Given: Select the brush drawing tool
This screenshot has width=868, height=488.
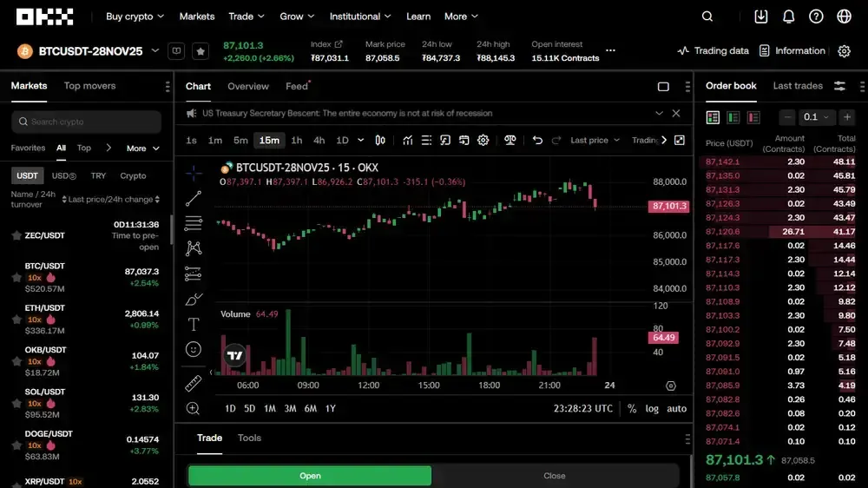Looking at the screenshot, I should [194, 299].
